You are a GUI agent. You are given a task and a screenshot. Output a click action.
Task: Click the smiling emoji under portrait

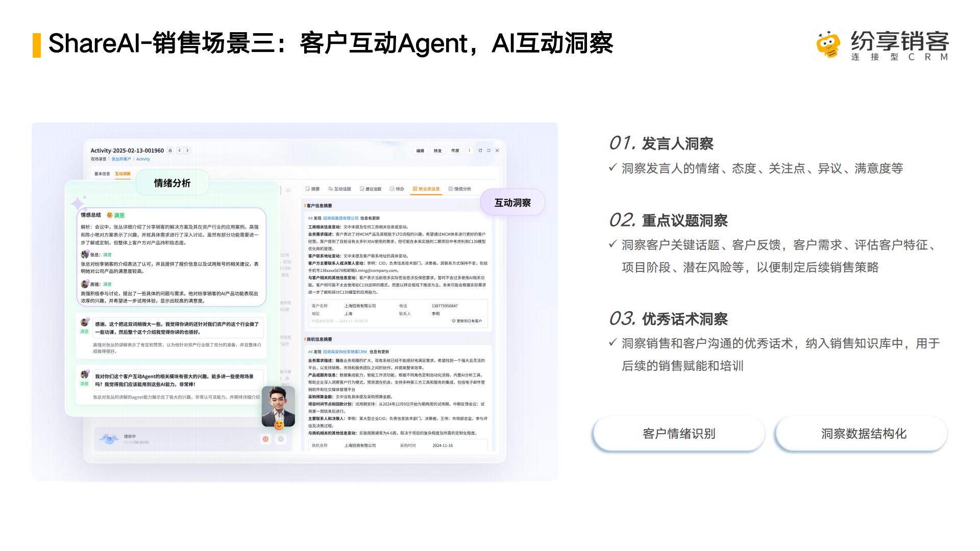[279, 425]
